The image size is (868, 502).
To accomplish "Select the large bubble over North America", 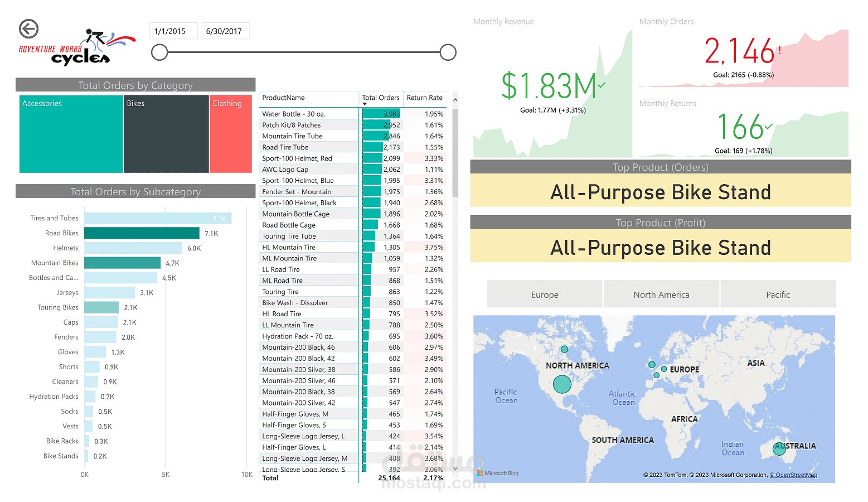I will point(562,384).
